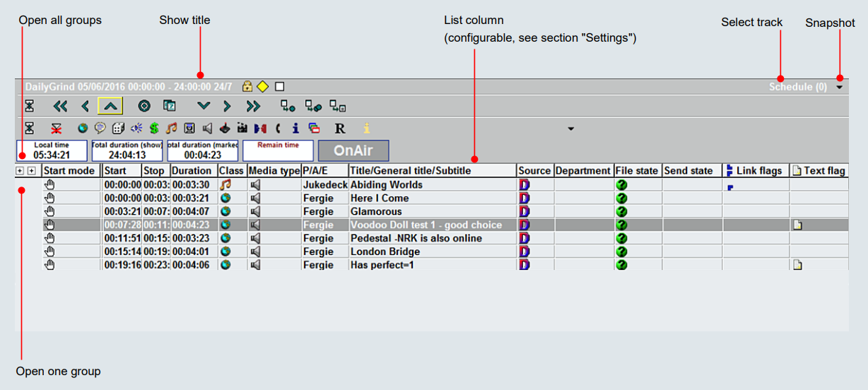Click the Duration column header
Viewport: 868px width, 390px height.
pos(192,171)
